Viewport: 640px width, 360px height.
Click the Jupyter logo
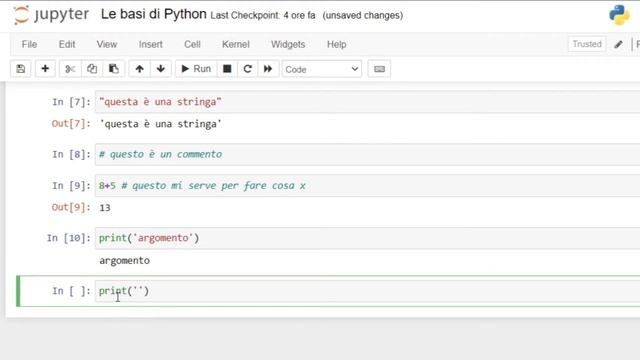click(51, 15)
